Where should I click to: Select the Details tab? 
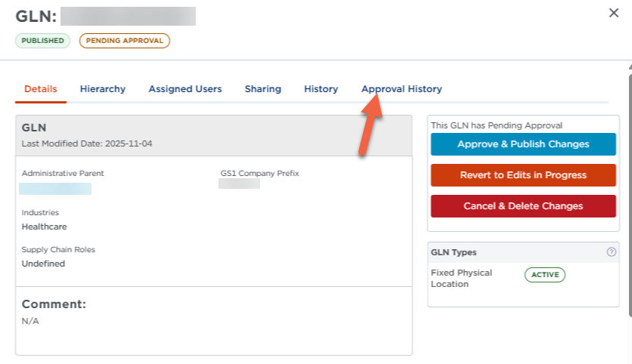click(41, 89)
